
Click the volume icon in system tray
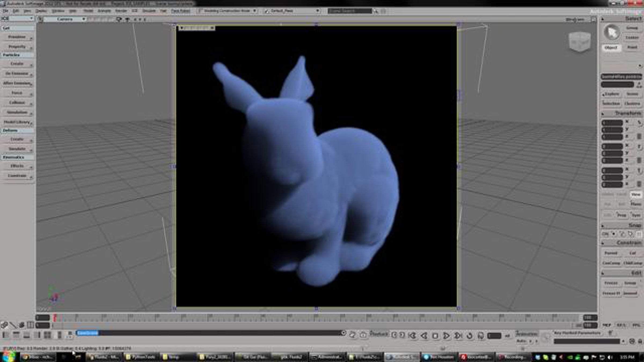click(610, 357)
